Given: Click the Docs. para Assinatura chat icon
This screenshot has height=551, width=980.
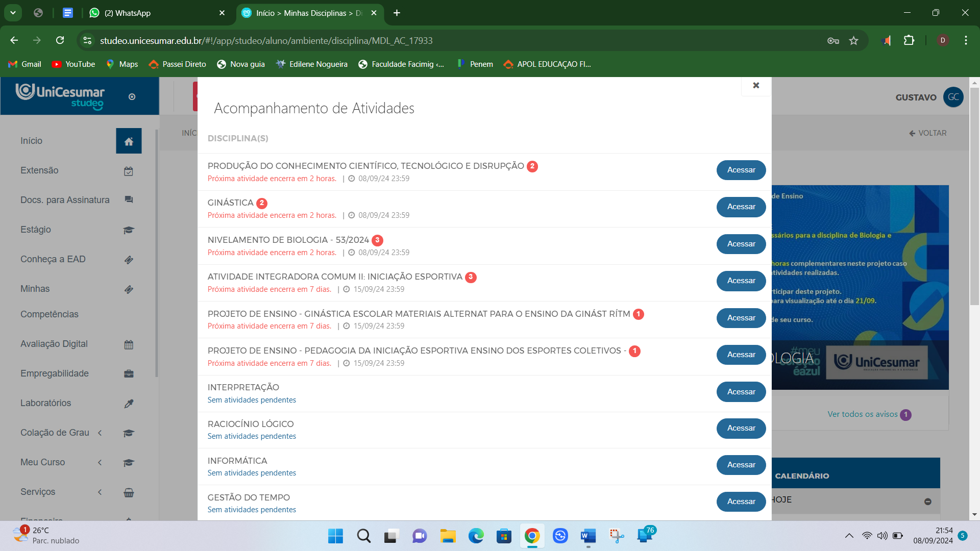Looking at the screenshot, I should (129, 200).
